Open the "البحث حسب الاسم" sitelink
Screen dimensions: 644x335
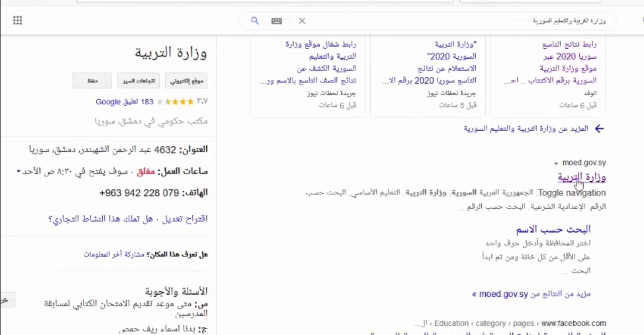553,229
